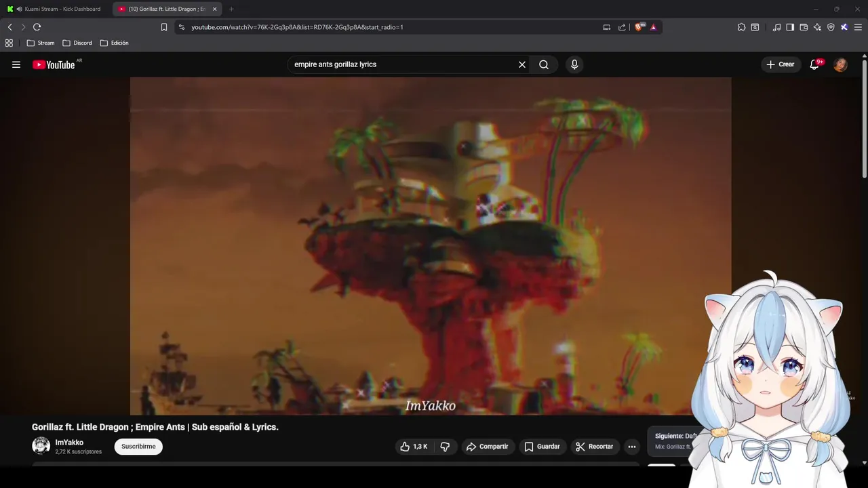Bookmark this page in the address bar
868x488 pixels.
164,27
